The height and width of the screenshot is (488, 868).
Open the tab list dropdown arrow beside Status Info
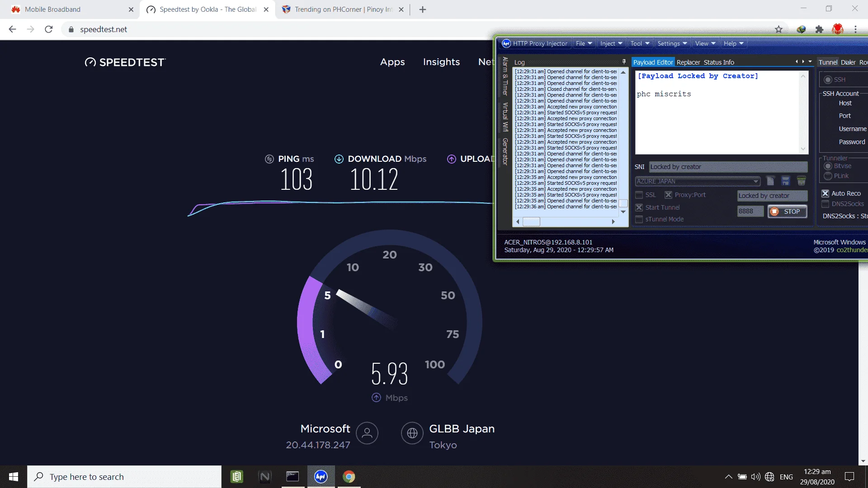coord(810,61)
